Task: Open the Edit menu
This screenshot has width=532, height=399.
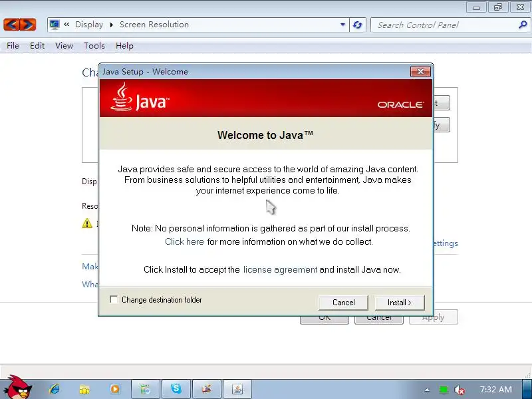Action: pyautogui.click(x=37, y=45)
